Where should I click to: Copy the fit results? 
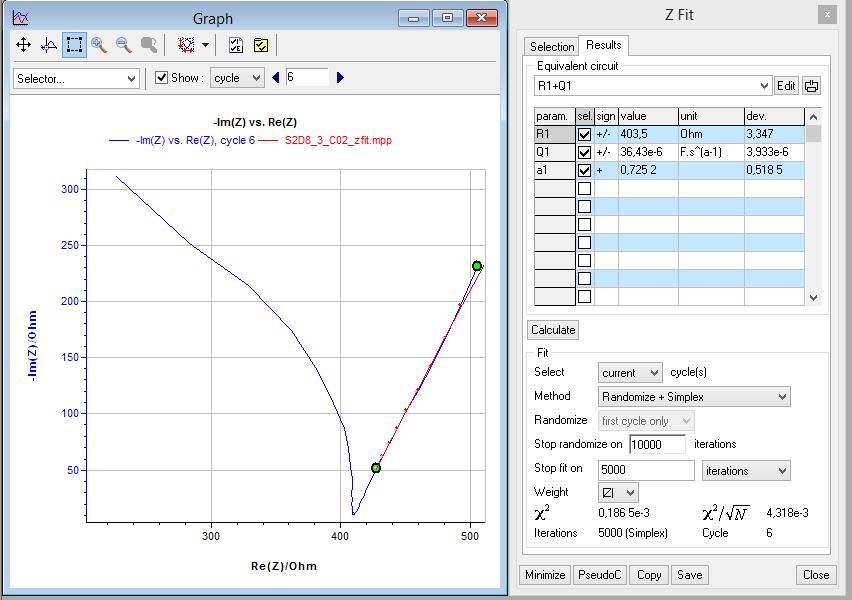(x=649, y=575)
